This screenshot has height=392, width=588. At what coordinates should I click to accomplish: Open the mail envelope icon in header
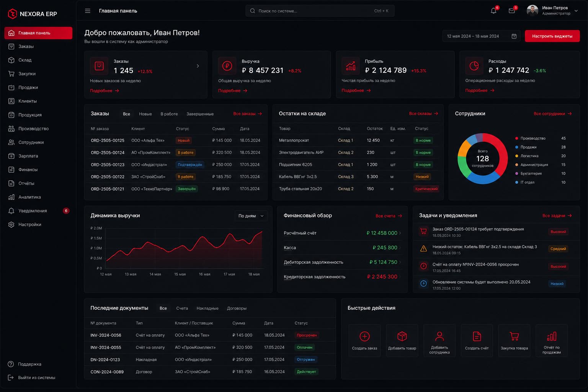[x=512, y=11]
